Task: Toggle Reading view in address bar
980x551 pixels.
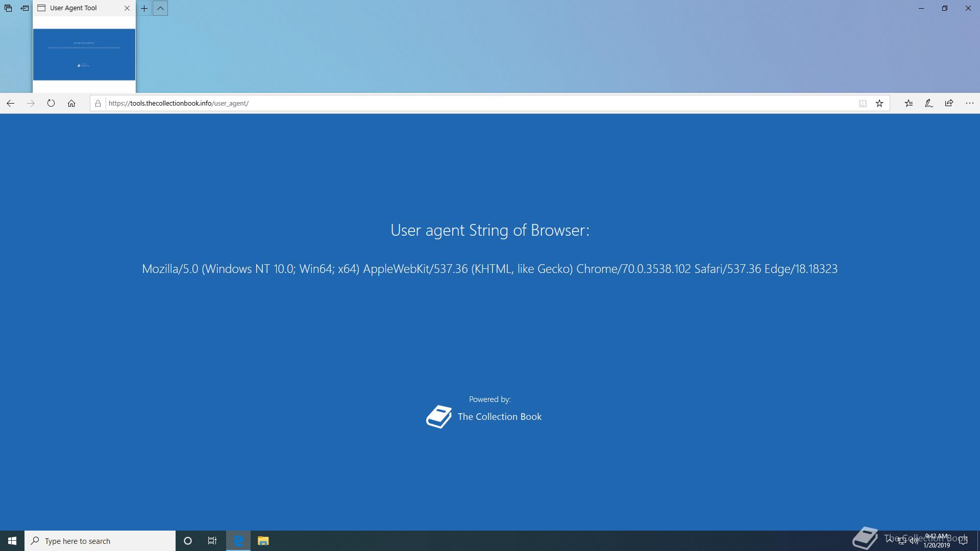Action: coord(863,103)
